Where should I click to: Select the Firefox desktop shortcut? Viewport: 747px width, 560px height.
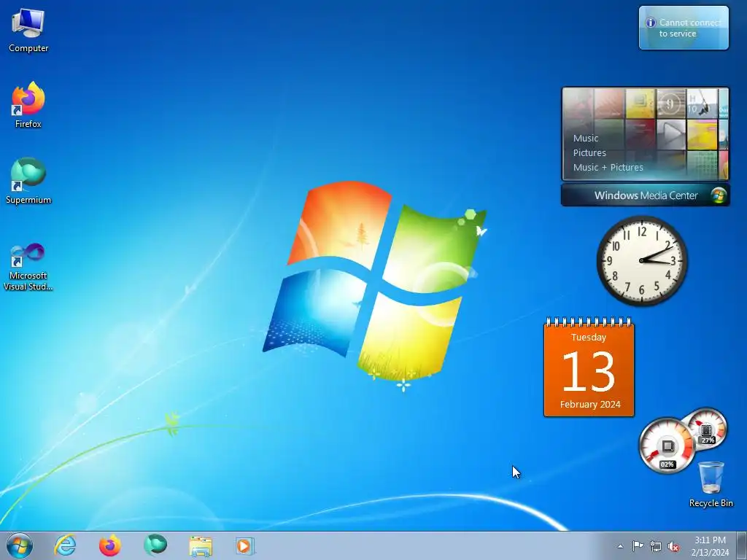(x=28, y=105)
